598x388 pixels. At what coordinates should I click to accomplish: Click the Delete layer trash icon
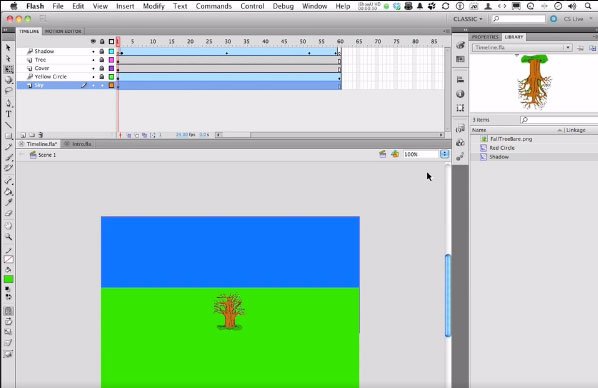pyautogui.click(x=41, y=135)
